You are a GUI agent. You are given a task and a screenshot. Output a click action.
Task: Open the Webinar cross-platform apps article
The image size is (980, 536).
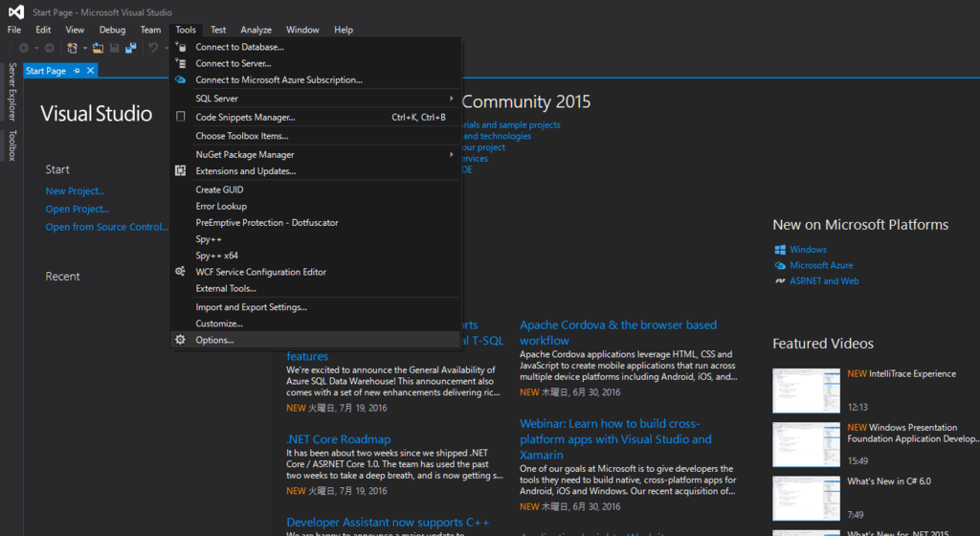tap(615, 439)
